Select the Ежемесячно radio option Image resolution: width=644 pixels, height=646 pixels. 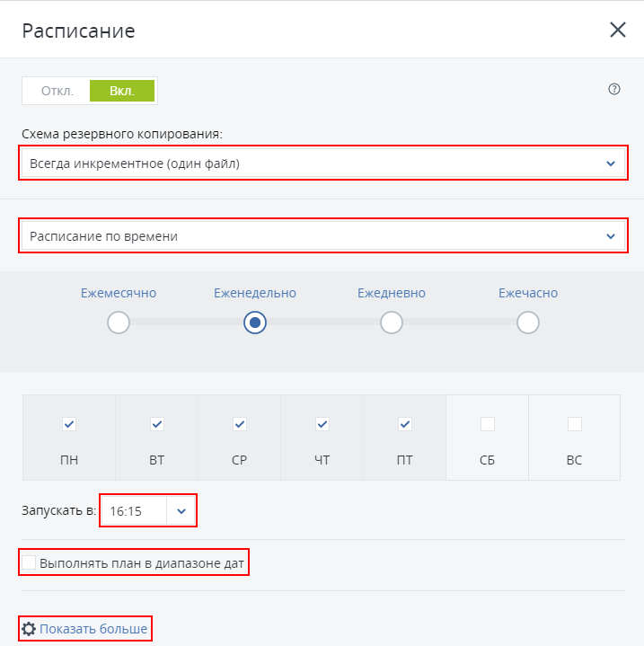119,323
